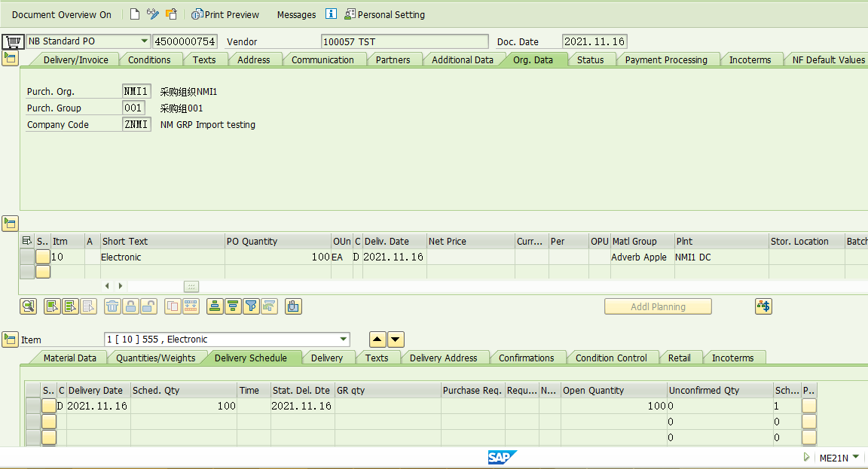Image resolution: width=868 pixels, height=469 pixels.
Task: Click Document Overview On button
Action: tap(62, 14)
